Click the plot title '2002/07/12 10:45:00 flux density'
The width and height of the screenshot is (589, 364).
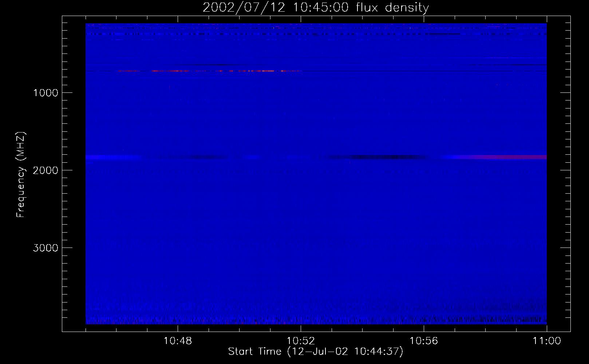coord(316,8)
